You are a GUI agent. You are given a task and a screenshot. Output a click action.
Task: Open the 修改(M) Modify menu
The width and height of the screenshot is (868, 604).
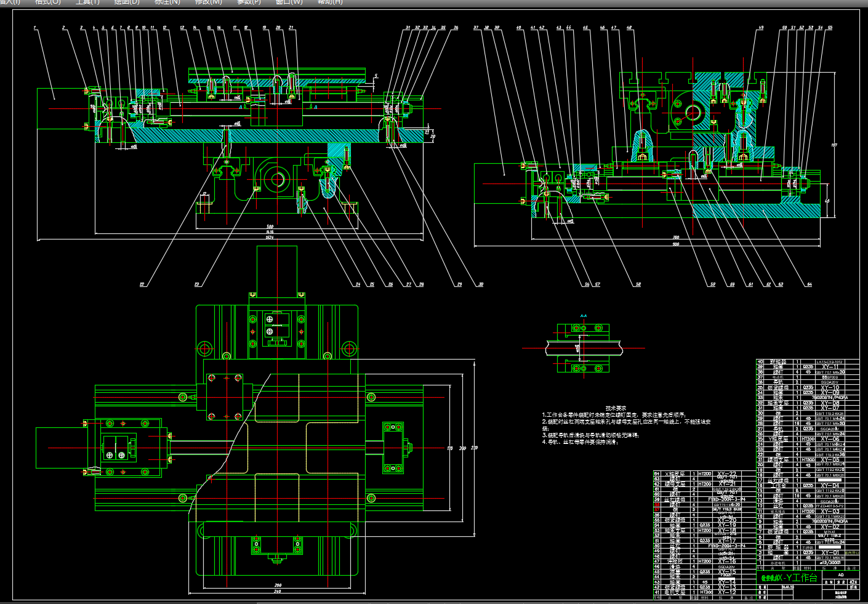[x=208, y=2]
